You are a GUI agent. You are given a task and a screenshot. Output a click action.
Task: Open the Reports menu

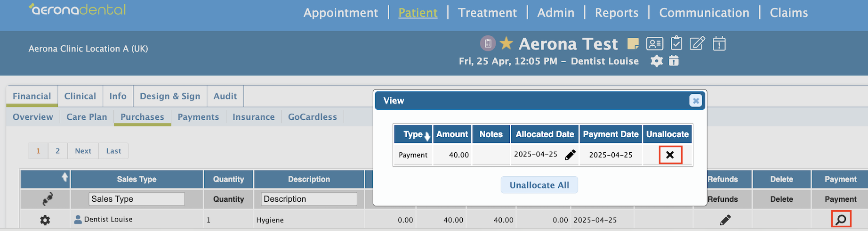(617, 13)
